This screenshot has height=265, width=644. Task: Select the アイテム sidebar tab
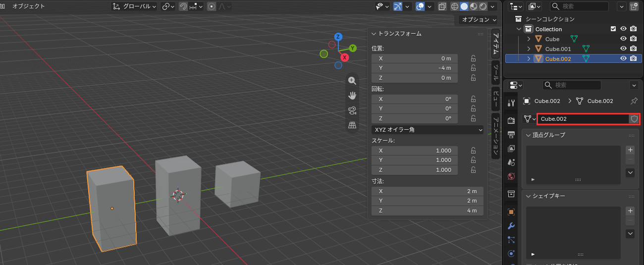coord(495,44)
